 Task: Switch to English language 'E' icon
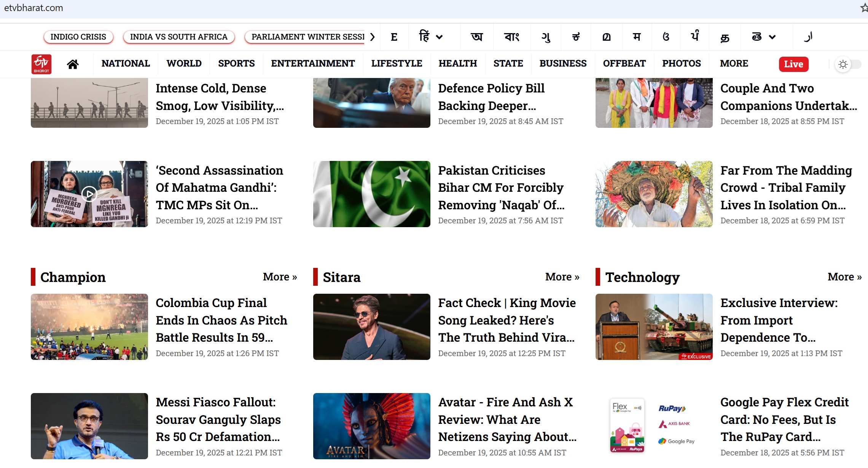(394, 37)
